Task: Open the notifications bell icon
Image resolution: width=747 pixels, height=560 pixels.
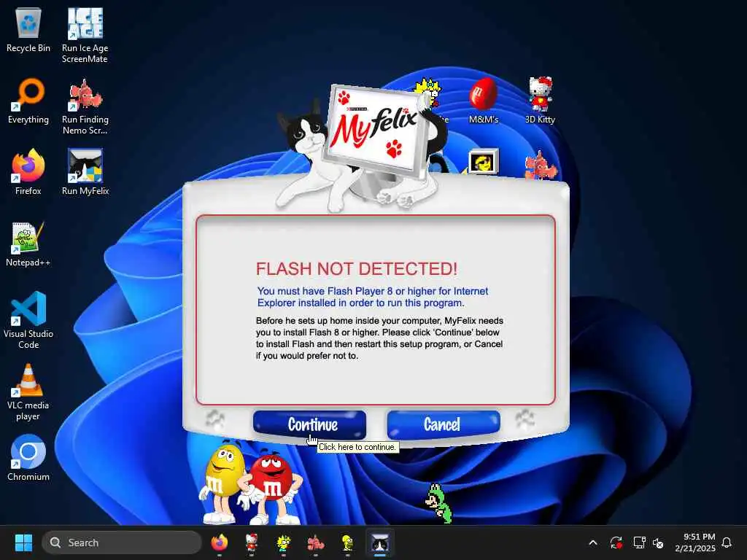Action: [727, 542]
